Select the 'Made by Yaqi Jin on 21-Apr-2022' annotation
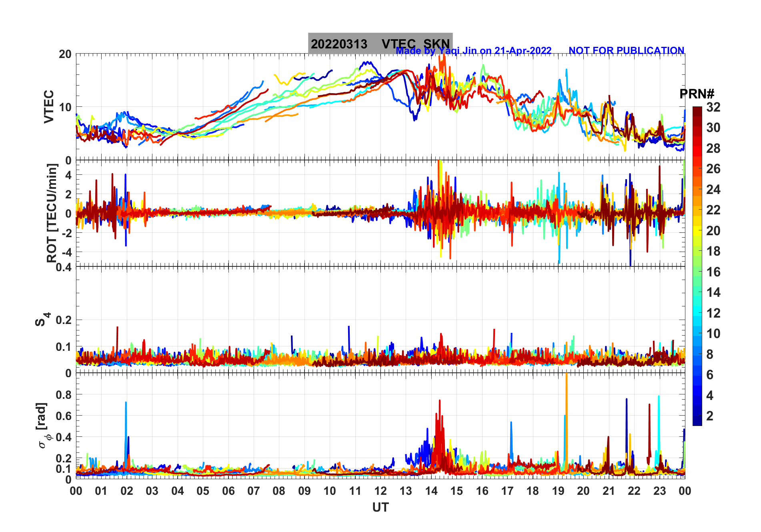Viewport: 761px width, 532px height. tap(474, 51)
